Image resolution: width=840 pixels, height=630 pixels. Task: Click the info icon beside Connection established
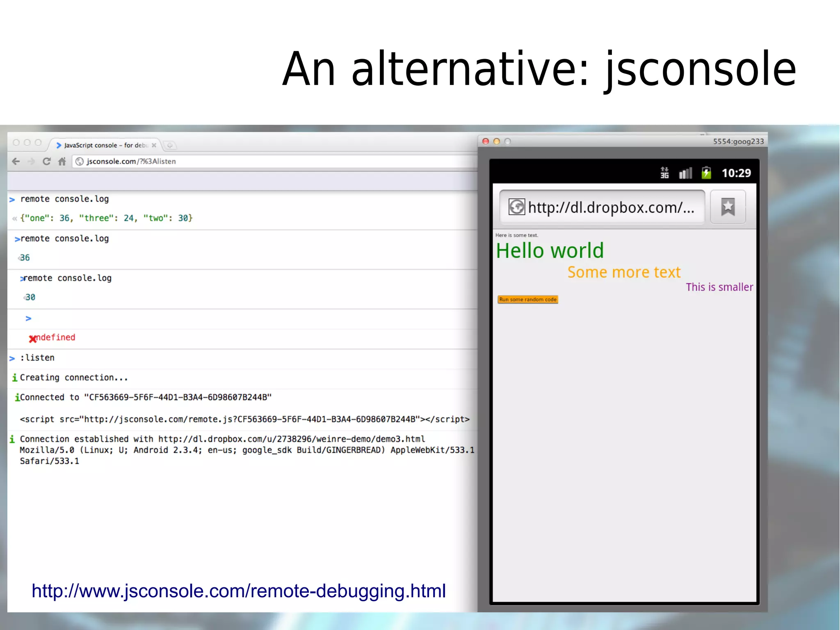click(12, 439)
